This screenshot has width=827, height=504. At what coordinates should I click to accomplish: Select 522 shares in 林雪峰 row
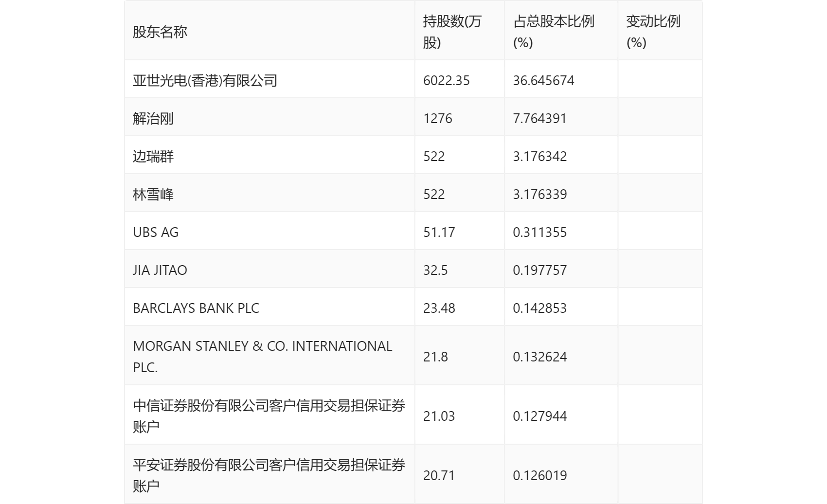(434, 194)
